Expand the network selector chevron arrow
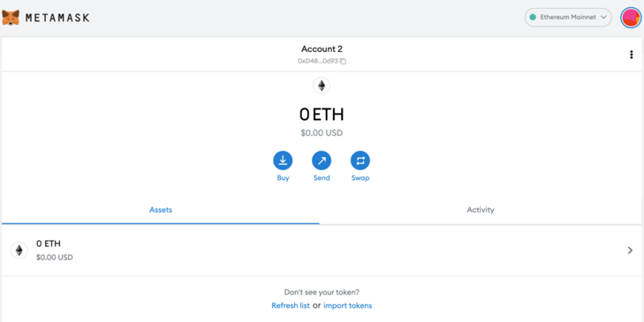 pyautogui.click(x=603, y=18)
